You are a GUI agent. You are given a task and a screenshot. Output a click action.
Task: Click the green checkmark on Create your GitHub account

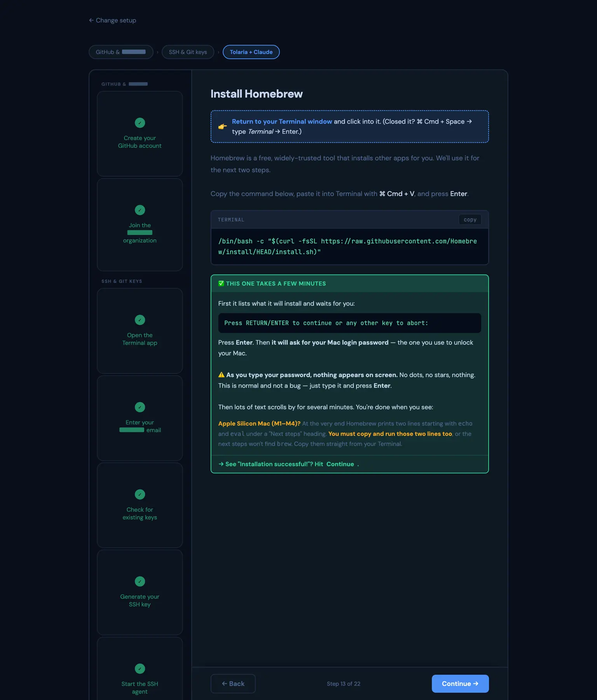[140, 123]
